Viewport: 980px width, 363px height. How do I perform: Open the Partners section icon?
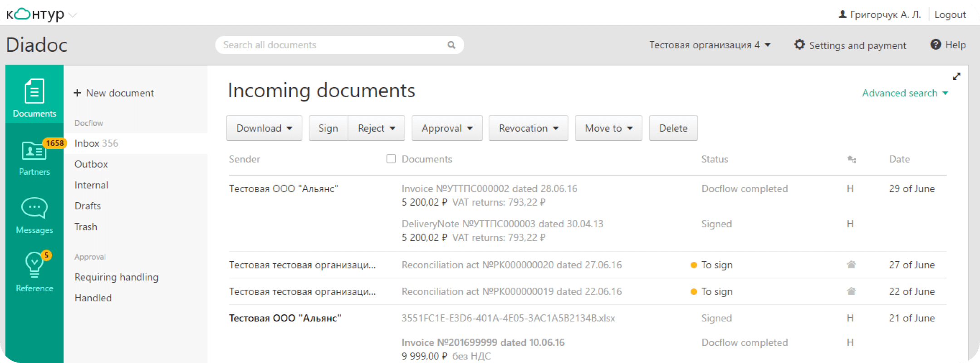(34, 151)
